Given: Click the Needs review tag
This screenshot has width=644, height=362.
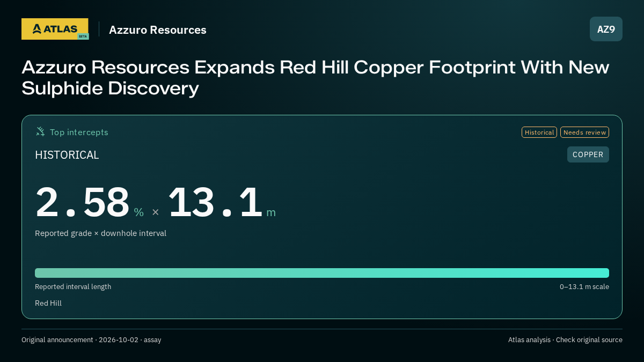Looking at the screenshot, I should pyautogui.click(x=584, y=132).
